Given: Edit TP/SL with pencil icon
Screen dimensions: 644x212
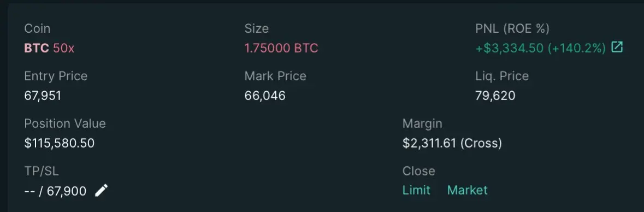Looking at the screenshot, I should pos(101,190).
